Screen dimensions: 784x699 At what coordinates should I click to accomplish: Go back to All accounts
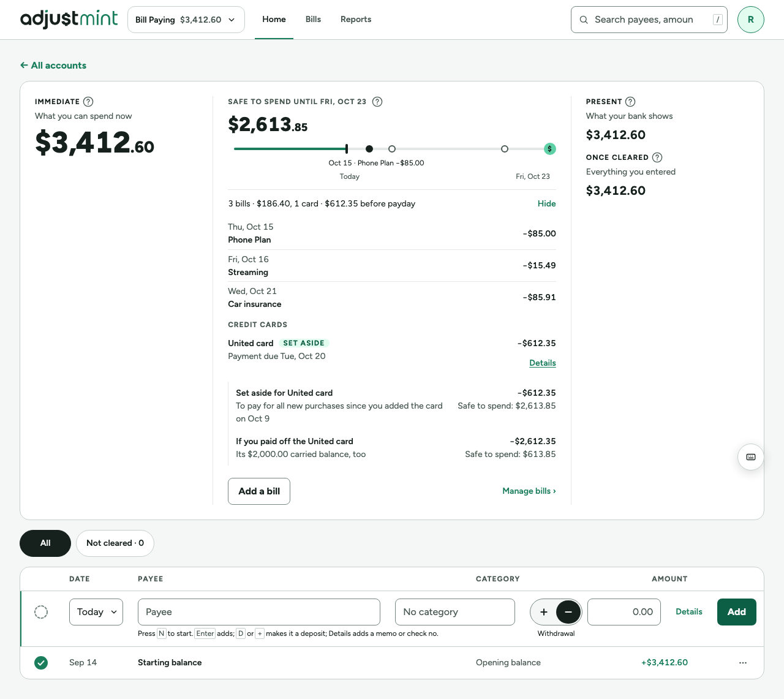(53, 66)
